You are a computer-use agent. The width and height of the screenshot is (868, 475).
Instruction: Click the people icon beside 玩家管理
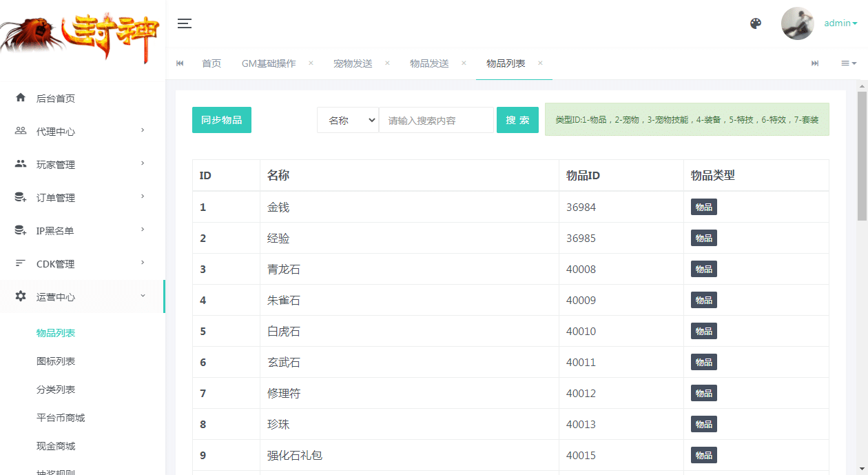(21, 164)
